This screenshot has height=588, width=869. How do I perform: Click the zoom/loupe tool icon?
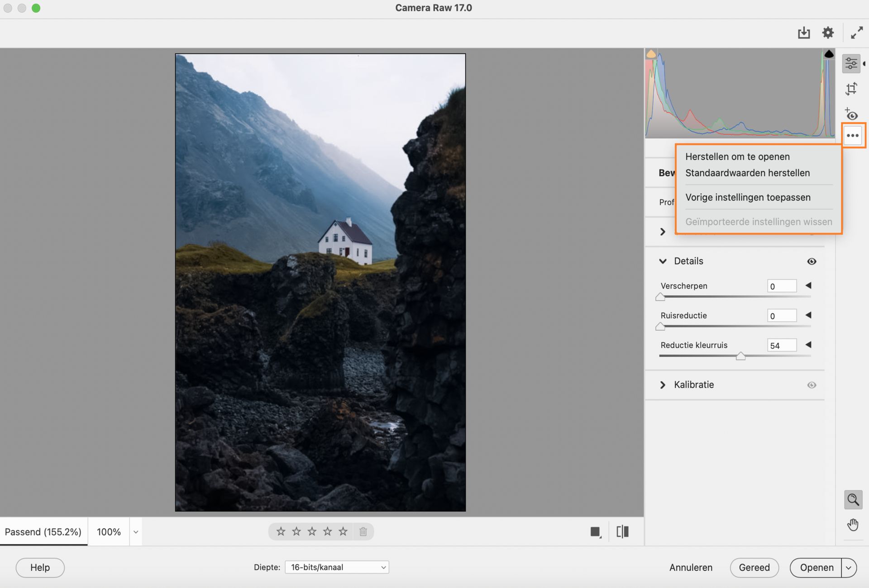coord(853,499)
